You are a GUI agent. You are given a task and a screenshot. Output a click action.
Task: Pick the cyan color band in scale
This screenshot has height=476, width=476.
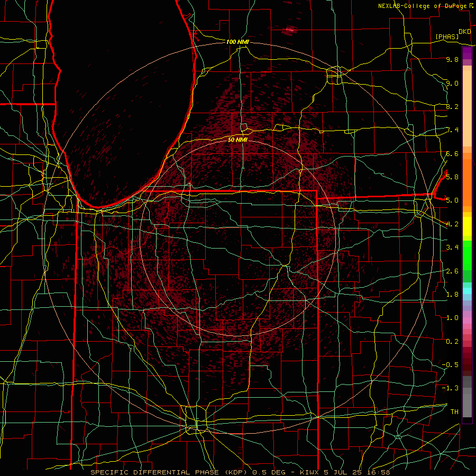[x=467, y=290]
